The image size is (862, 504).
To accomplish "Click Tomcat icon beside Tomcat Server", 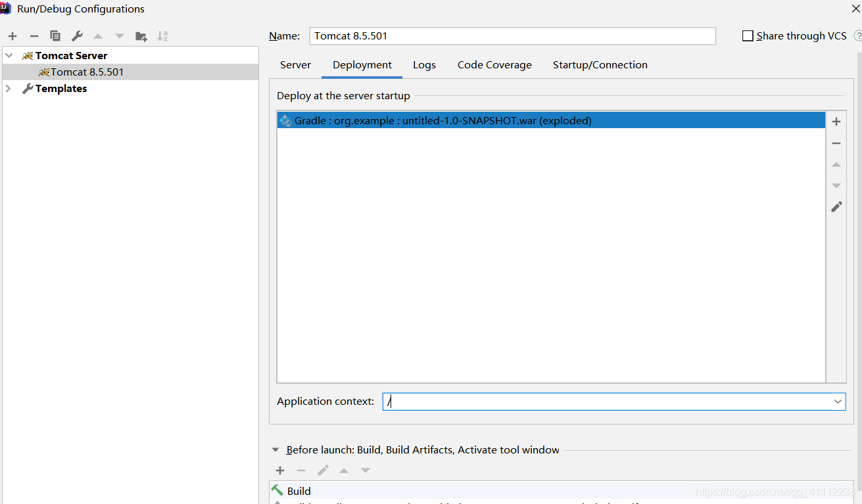I will 28,56.
